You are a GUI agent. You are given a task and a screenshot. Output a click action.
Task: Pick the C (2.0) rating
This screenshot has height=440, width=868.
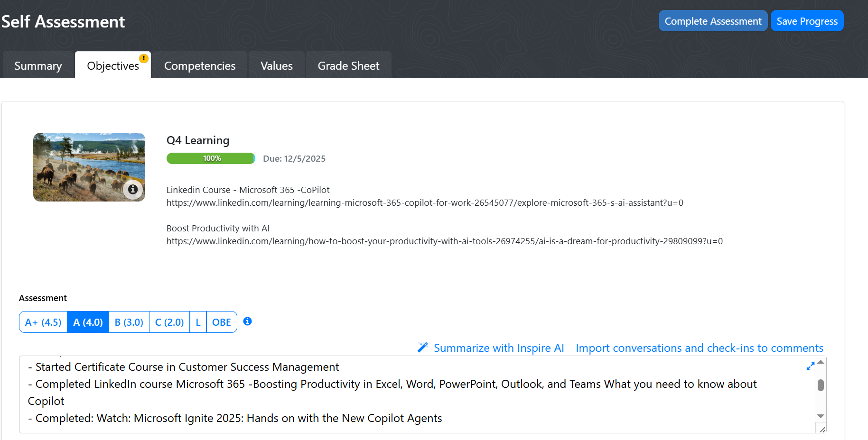point(169,322)
